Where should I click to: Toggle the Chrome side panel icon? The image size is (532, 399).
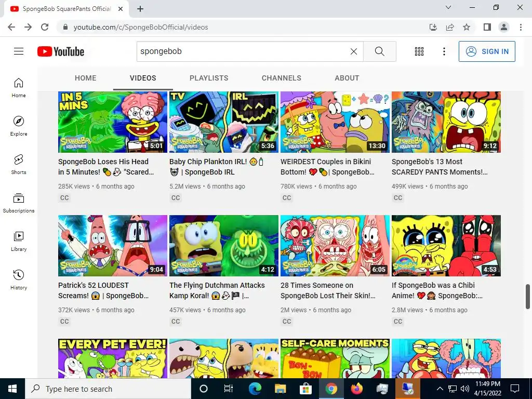click(487, 27)
